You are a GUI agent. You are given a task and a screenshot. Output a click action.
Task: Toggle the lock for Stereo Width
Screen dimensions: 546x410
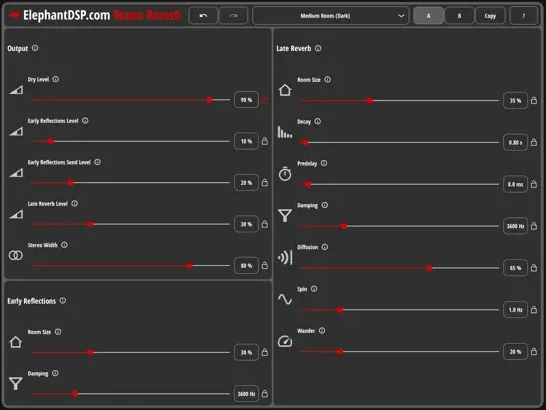pos(265,265)
